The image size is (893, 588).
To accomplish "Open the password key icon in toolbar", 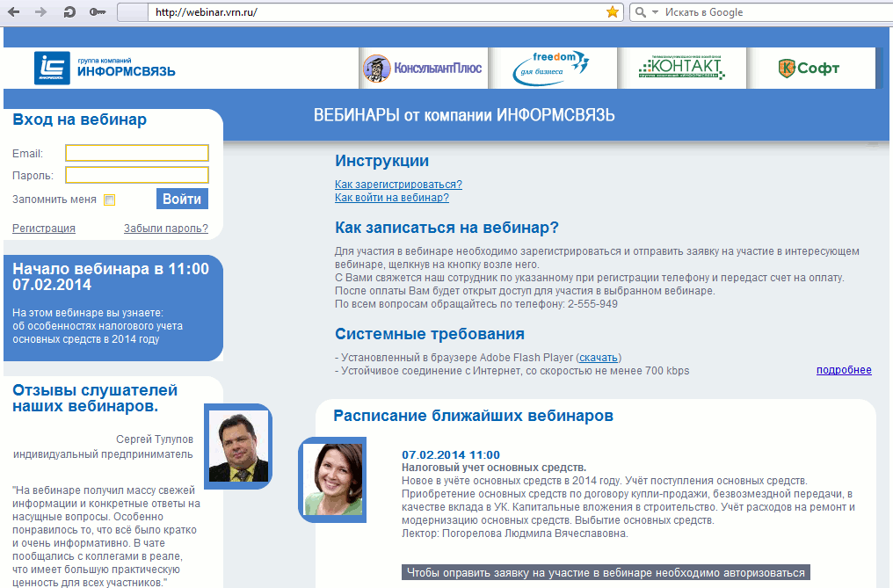I will pos(98,12).
